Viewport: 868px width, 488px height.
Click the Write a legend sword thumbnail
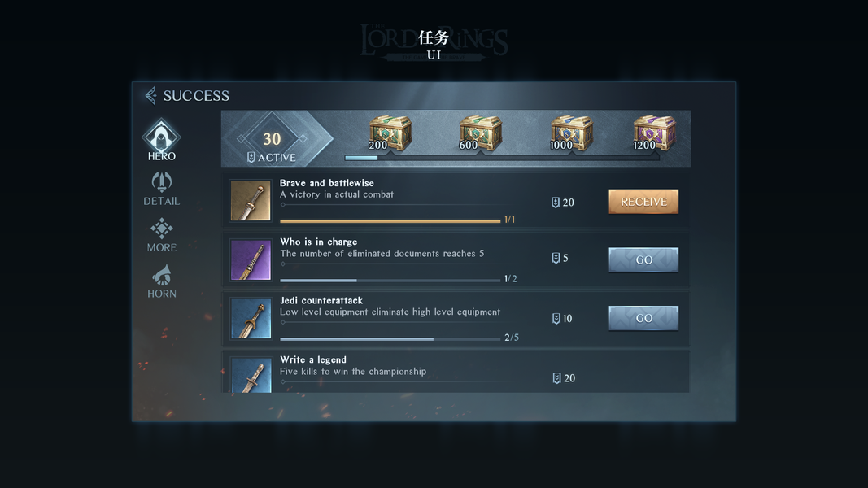pyautogui.click(x=251, y=375)
